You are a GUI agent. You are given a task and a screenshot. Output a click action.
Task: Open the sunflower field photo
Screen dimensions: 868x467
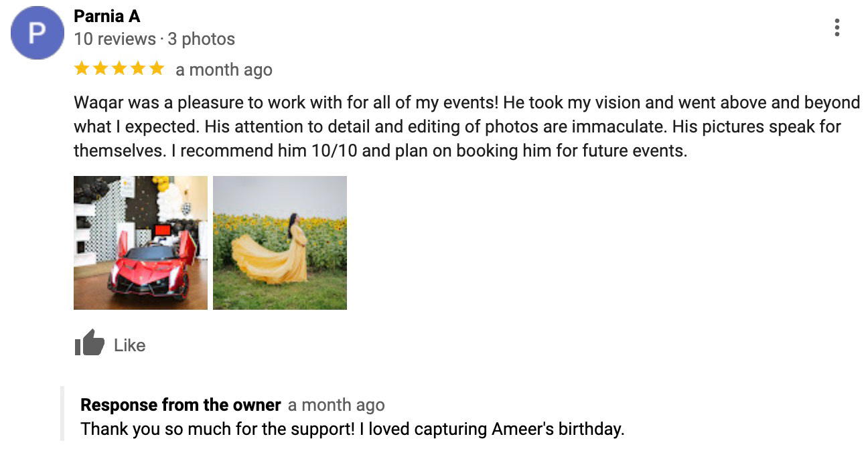coord(280,243)
